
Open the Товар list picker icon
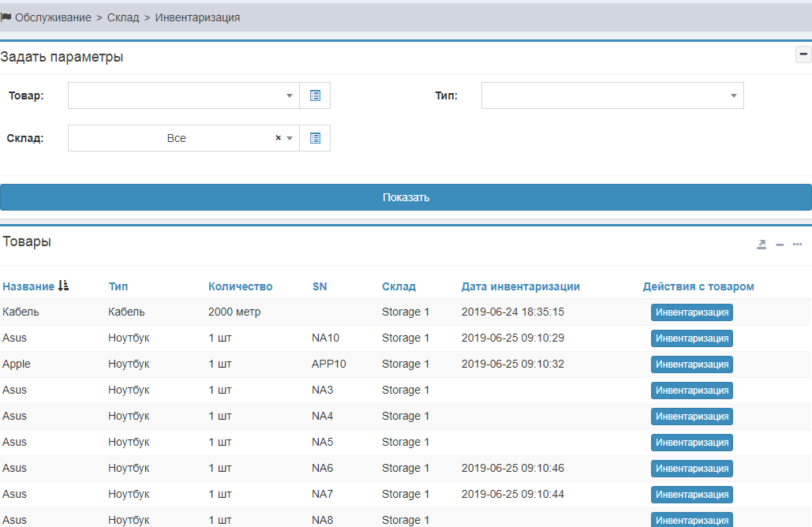point(315,95)
